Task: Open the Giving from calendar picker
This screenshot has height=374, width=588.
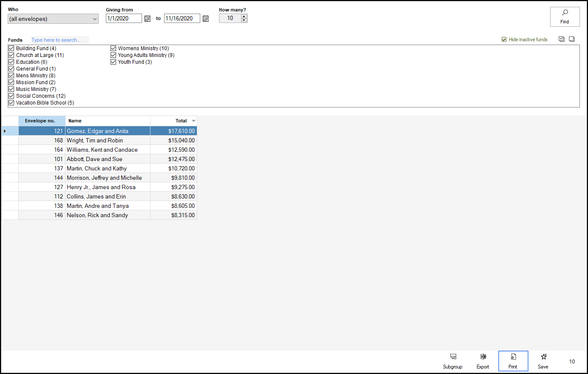Action: (148, 19)
